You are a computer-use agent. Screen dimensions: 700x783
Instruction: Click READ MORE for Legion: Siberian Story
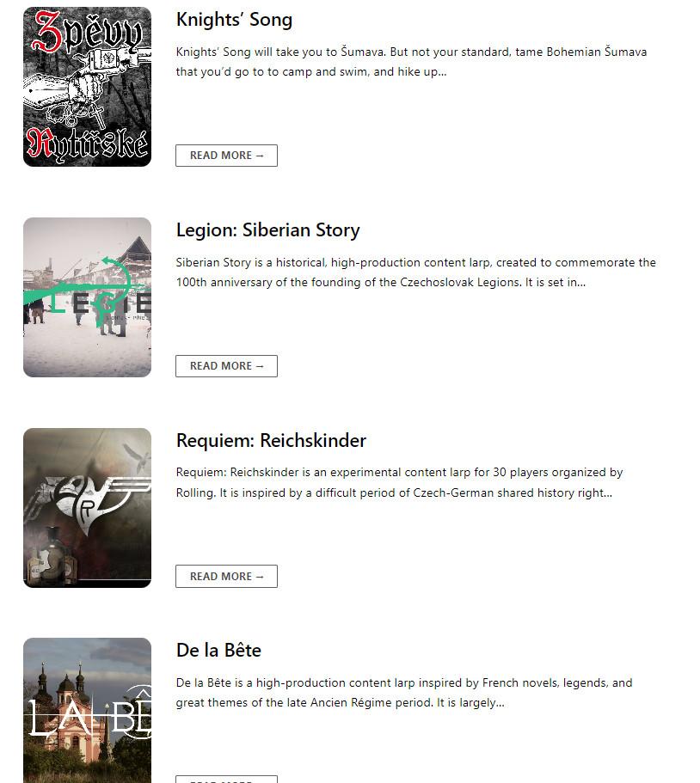pyautogui.click(x=226, y=366)
